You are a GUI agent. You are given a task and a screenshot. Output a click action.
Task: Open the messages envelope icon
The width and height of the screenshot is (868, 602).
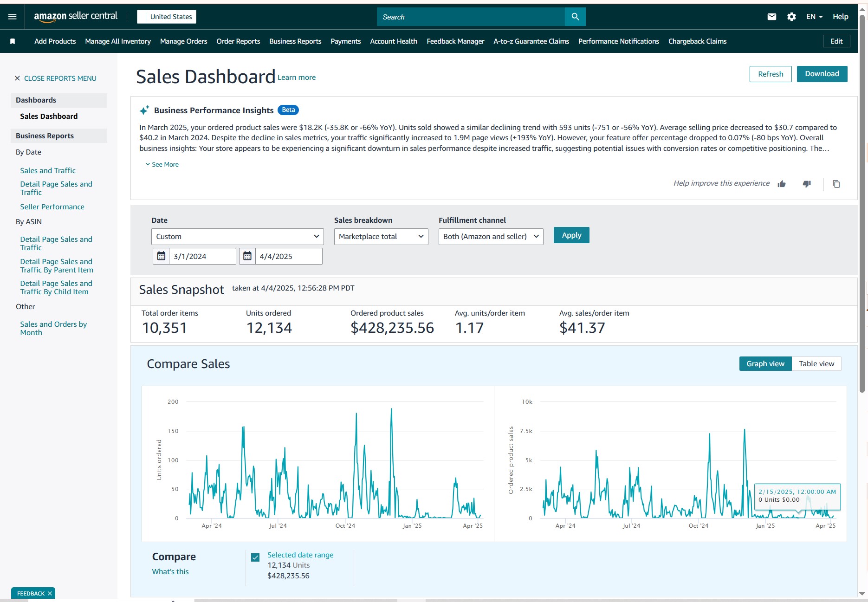point(772,17)
